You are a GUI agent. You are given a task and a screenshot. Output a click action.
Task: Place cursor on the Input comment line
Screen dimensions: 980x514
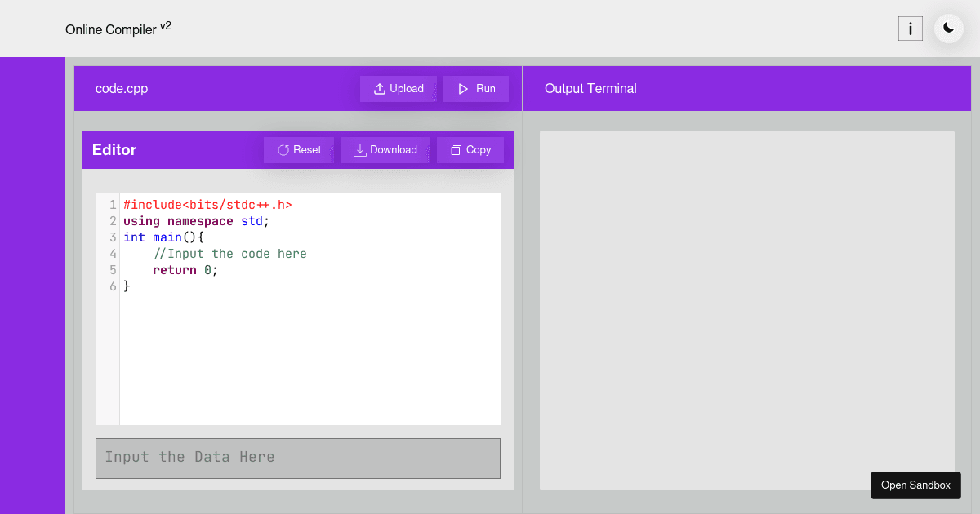(229, 253)
